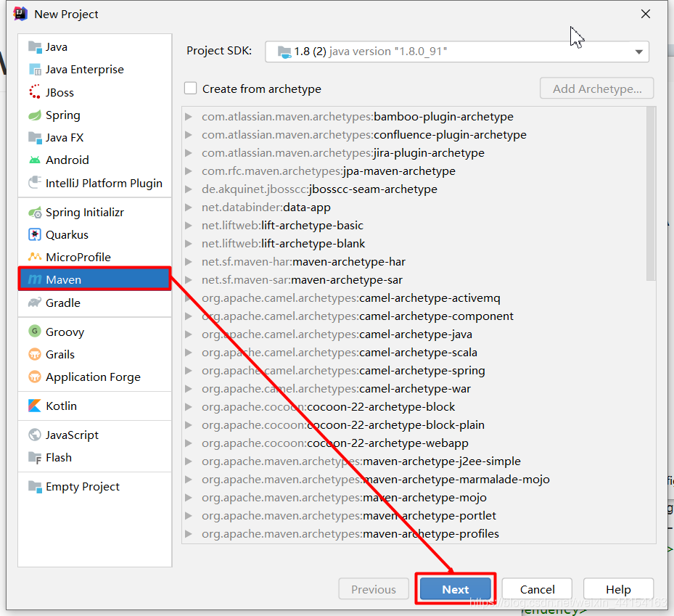
Task: Click the Quarkus icon
Action: 34,234
